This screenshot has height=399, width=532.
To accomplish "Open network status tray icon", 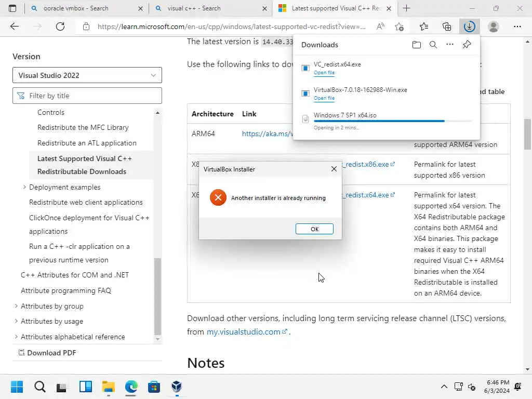I will pyautogui.click(x=458, y=387).
